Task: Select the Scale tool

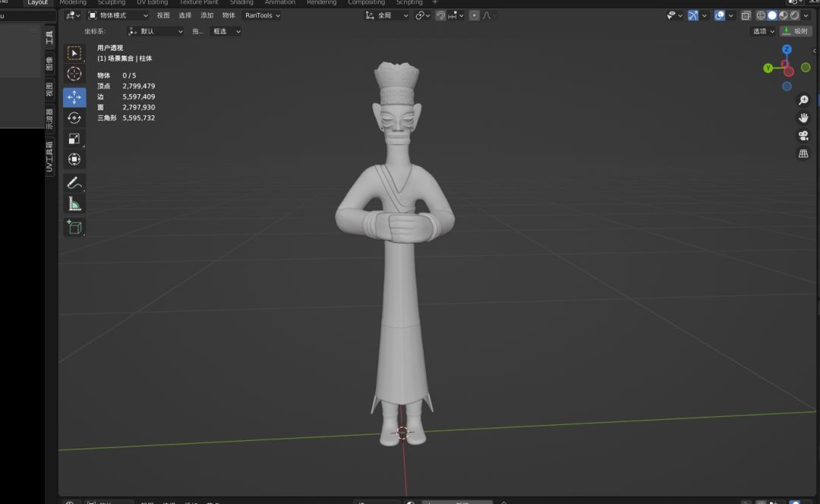Action: coord(74,139)
